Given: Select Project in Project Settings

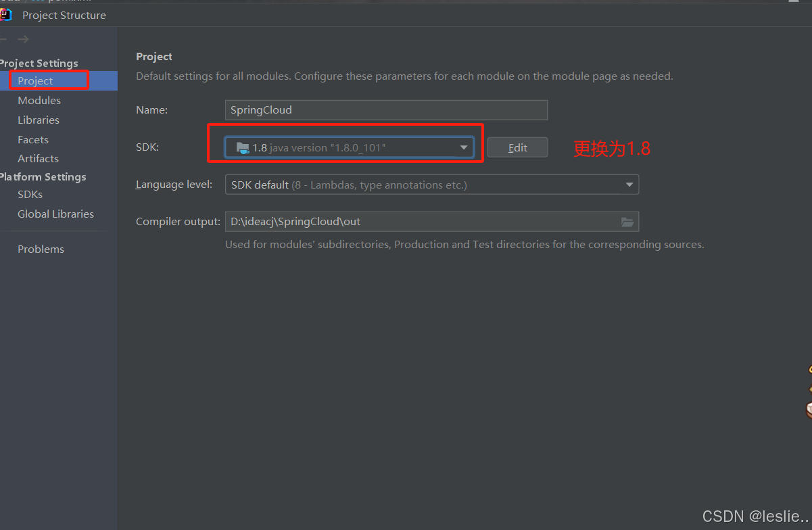Looking at the screenshot, I should (x=35, y=80).
